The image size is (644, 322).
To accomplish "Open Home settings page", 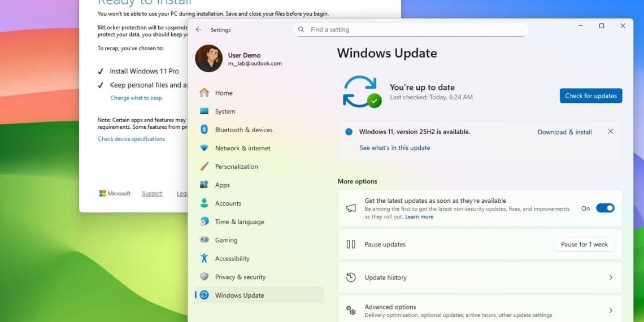I will (259, 93).
